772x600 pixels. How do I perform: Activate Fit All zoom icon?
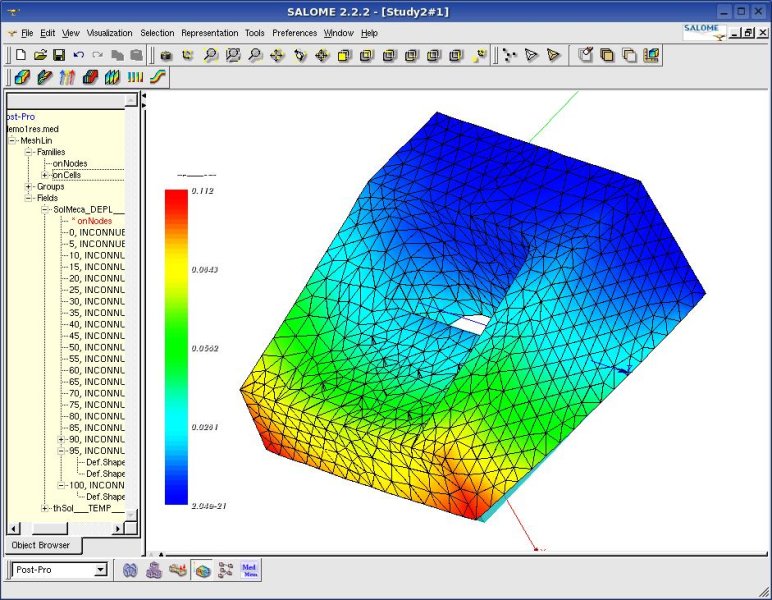coord(210,55)
